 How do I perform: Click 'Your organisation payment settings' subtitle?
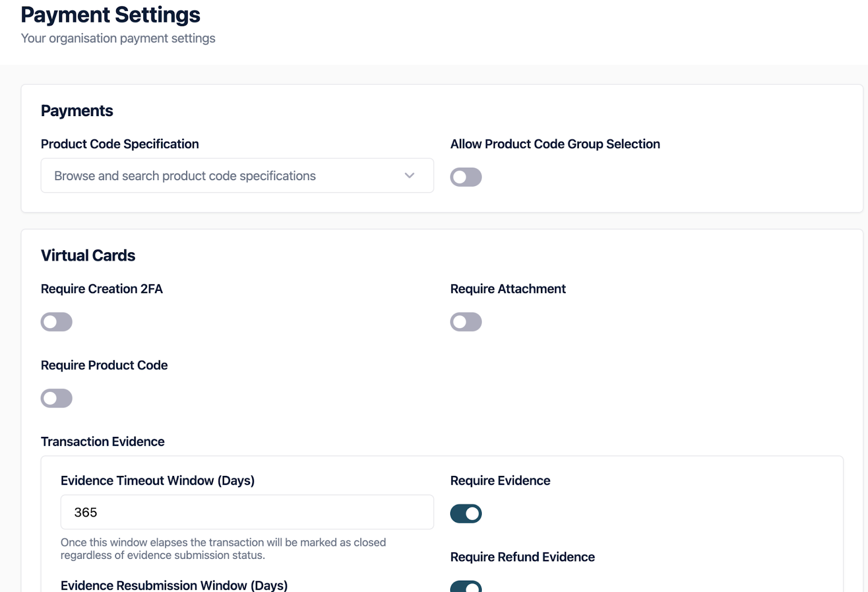118,39
